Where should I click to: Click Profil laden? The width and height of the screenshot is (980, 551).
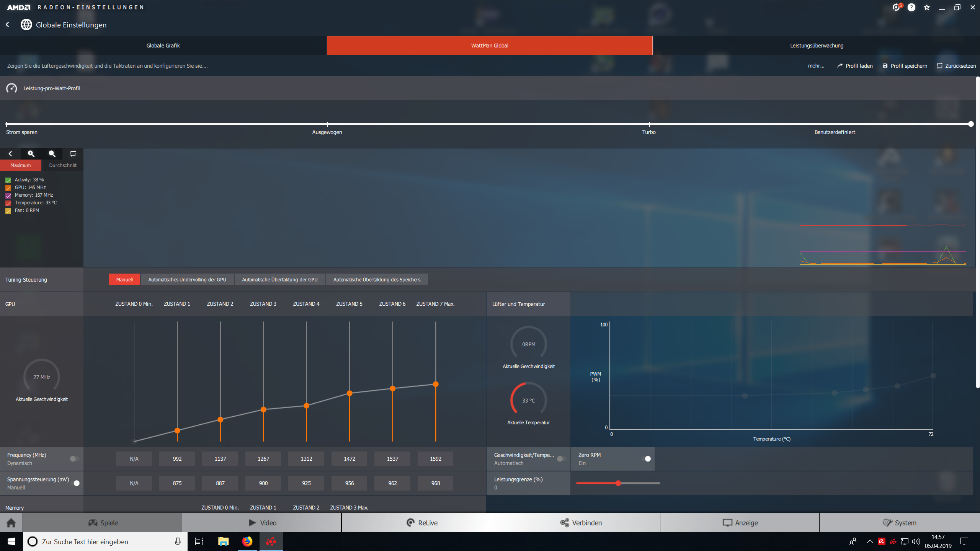coord(855,66)
